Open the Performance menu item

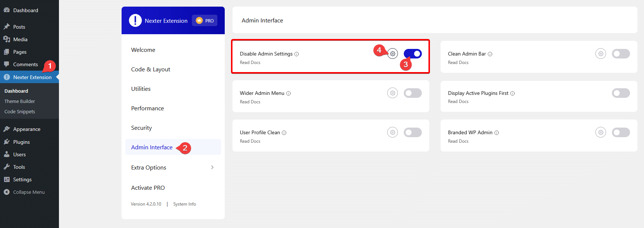(x=147, y=108)
